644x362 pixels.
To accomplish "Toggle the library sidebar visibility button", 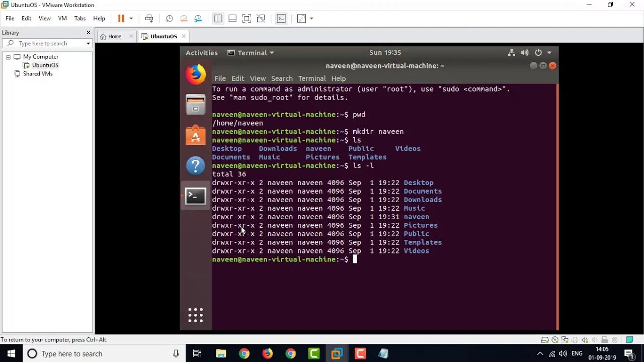I will (x=218, y=19).
